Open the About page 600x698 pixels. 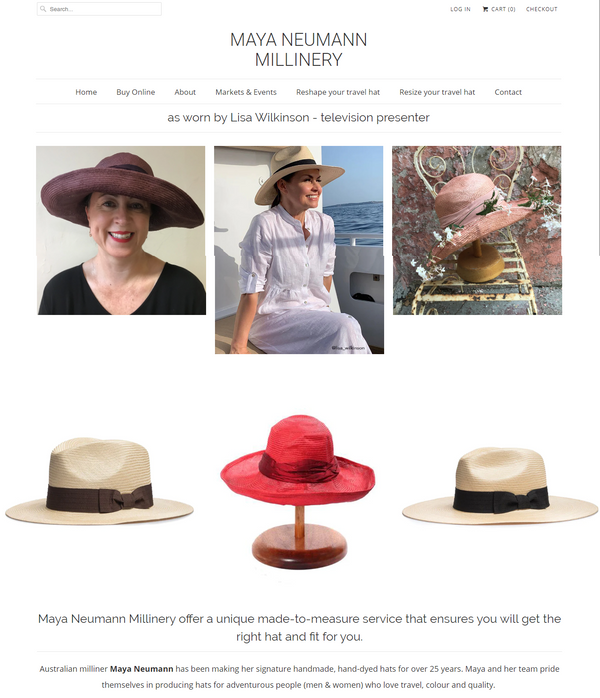185,92
